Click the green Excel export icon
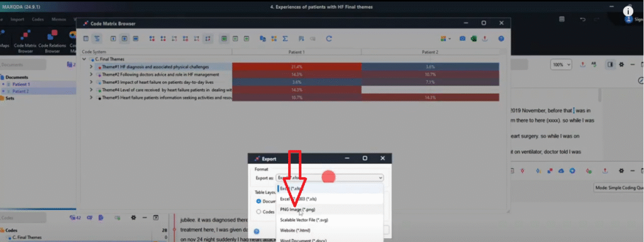Image resolution: width=644 pixels, height=242 pixels. point(474,38)
